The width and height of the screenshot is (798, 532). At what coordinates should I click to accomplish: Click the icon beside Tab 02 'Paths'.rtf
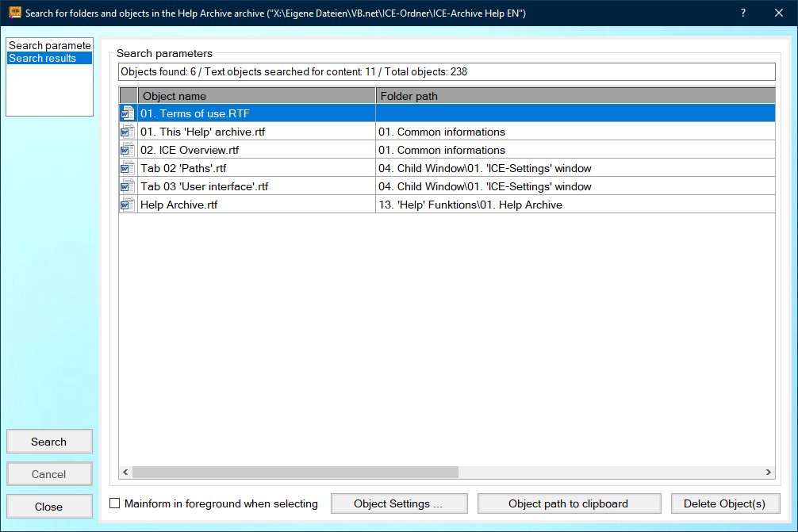tap(128, 168)
